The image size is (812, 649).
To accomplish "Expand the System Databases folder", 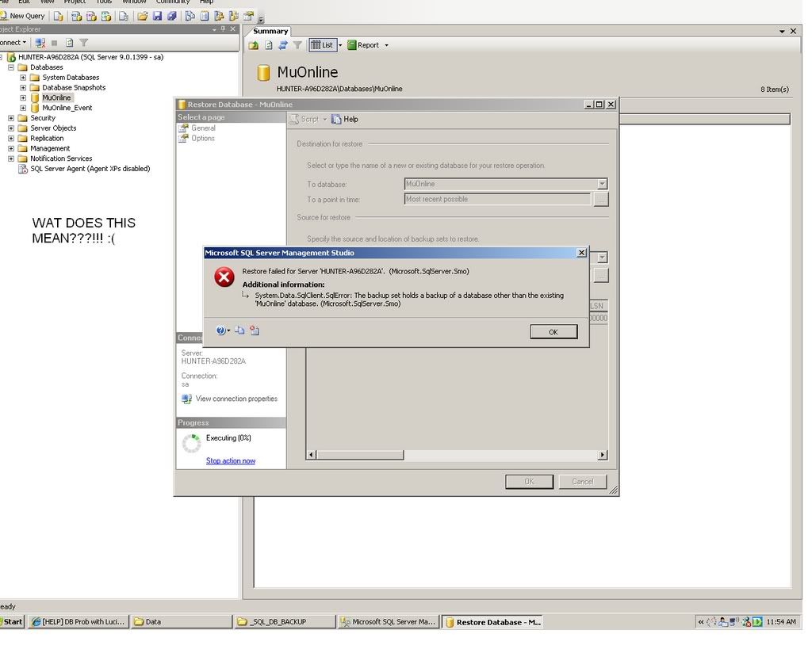I will point(23,78).
